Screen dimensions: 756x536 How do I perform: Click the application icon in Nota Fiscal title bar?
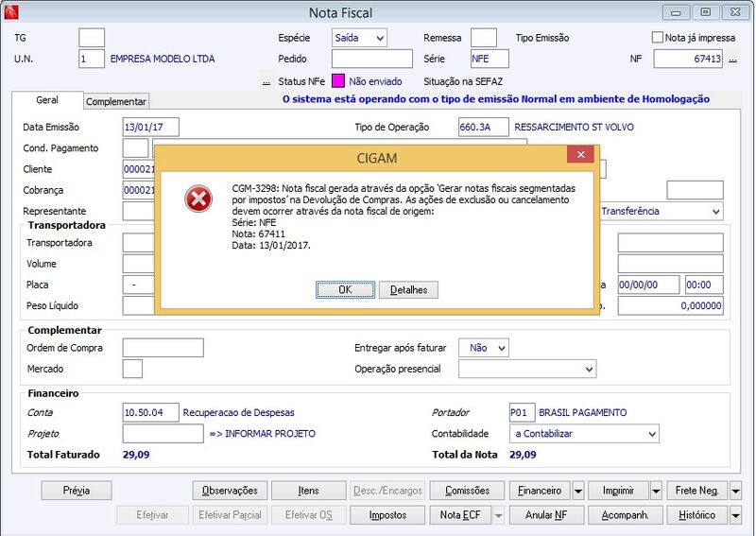coord(11,12)
